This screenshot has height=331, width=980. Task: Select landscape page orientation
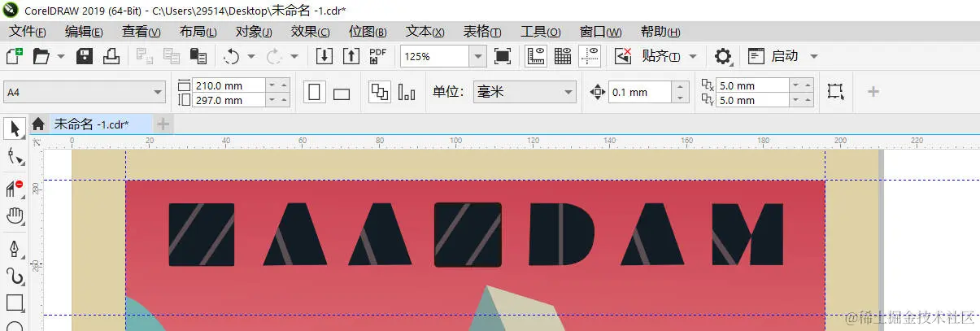point(342,93)
